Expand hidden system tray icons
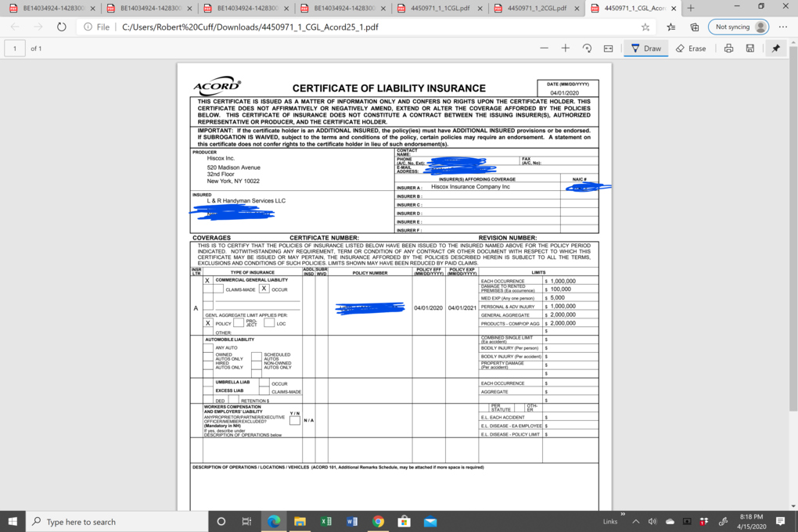 (635, 522)
